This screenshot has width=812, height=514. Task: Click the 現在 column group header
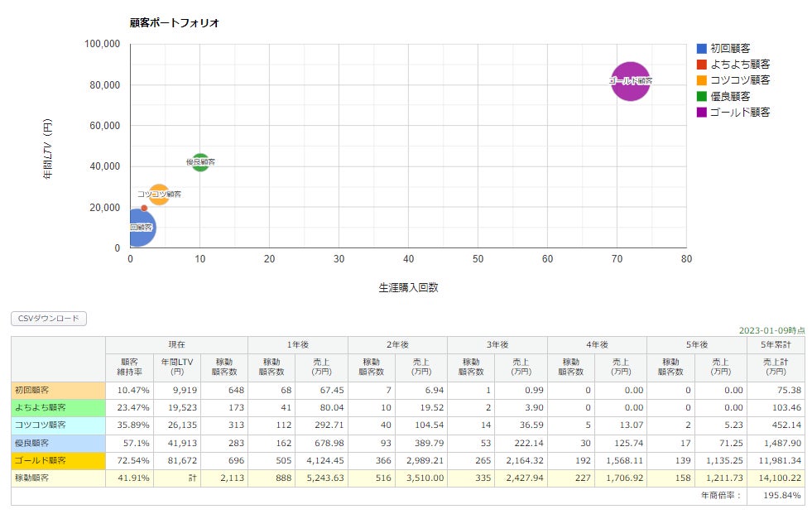pyautogui.click(x=176, y=345)
